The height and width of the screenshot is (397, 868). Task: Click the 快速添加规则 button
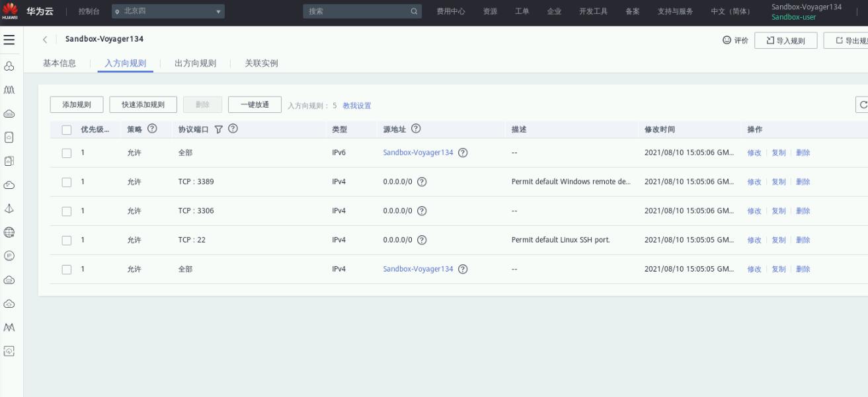click(143, 105)
